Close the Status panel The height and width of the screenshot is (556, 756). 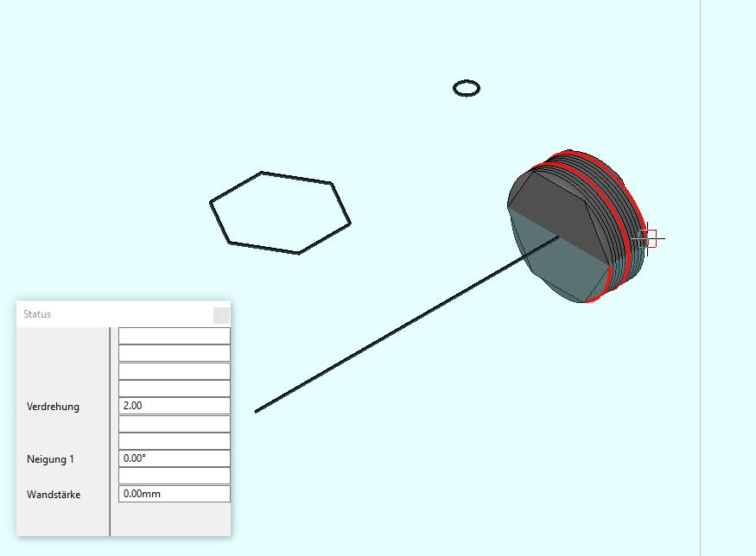coord(221,315)
